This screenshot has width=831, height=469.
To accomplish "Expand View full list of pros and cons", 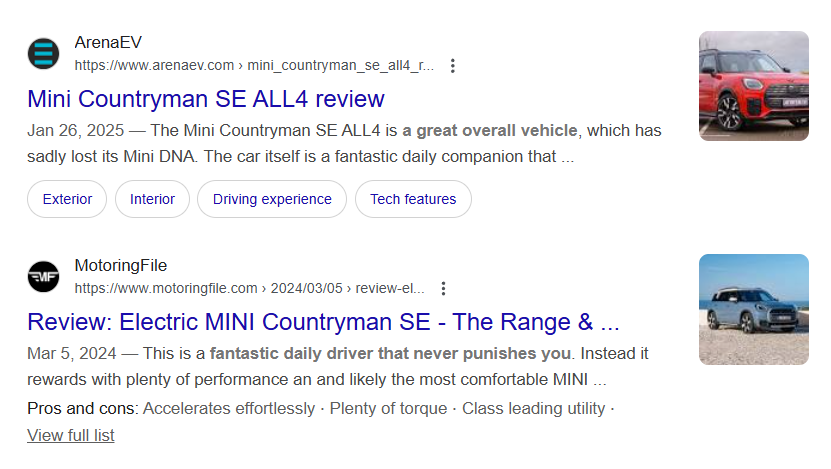I will click(x=71, y=435).
